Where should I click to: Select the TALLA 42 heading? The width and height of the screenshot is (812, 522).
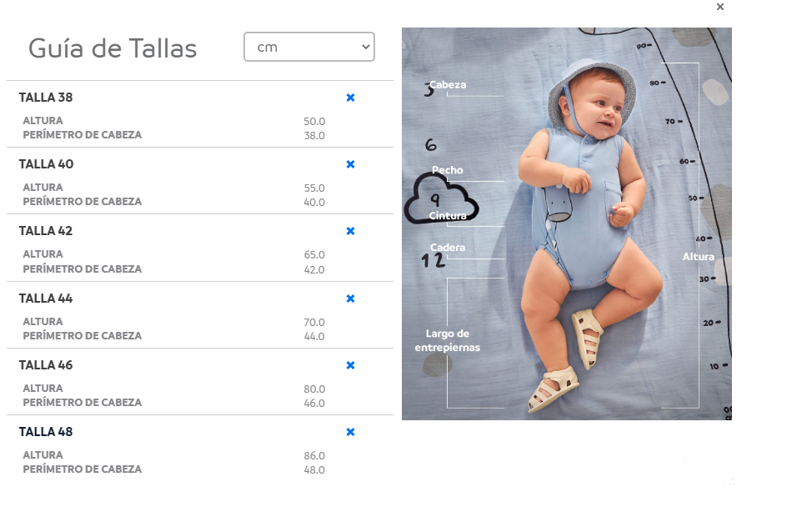pos(46,231)
